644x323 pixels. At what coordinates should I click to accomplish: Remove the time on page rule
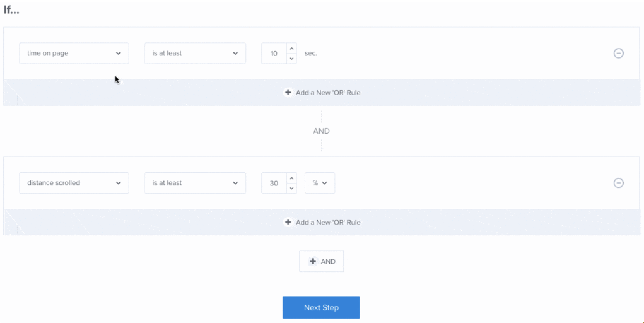click(x=618, y=53)
